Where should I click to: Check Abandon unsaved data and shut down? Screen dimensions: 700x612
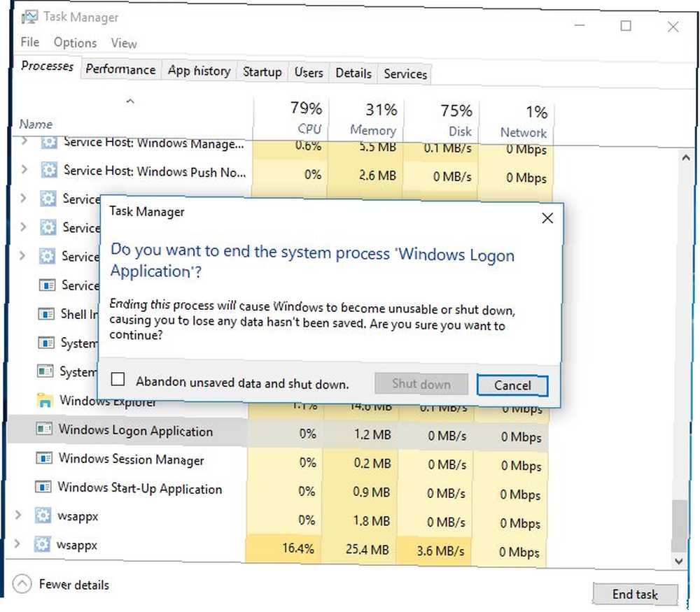(x=118, y=380)
